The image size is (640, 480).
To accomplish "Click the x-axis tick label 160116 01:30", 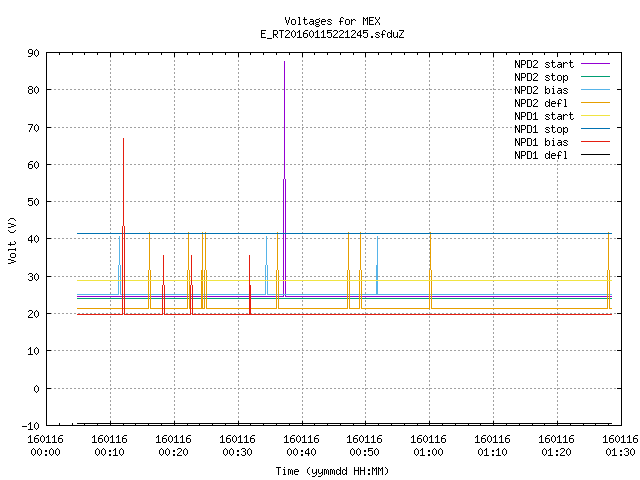I will tap(620, 446).
